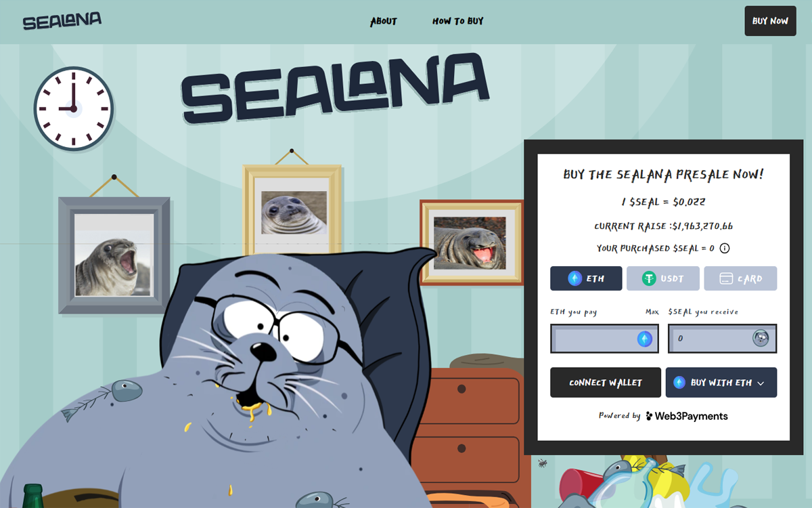Click the Web3Payments logo
This screenshot has height=508, width=812.
pos(687,416)
